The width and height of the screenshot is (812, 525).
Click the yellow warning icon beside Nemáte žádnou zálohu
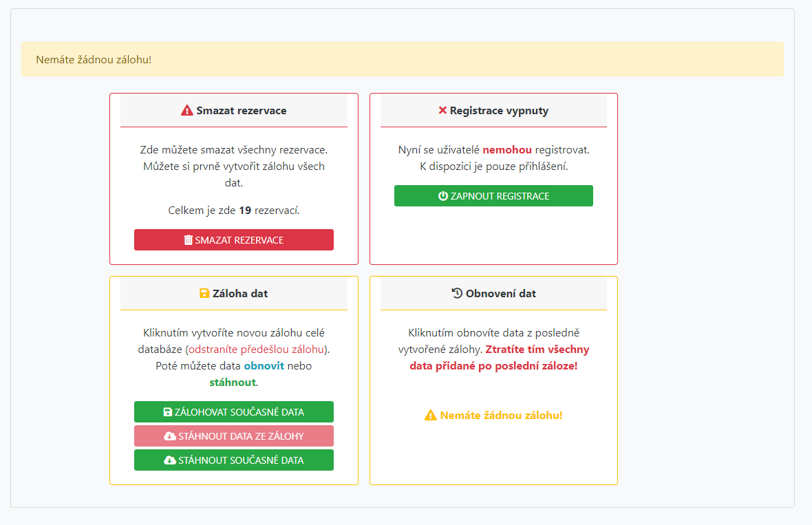point(431,416)
